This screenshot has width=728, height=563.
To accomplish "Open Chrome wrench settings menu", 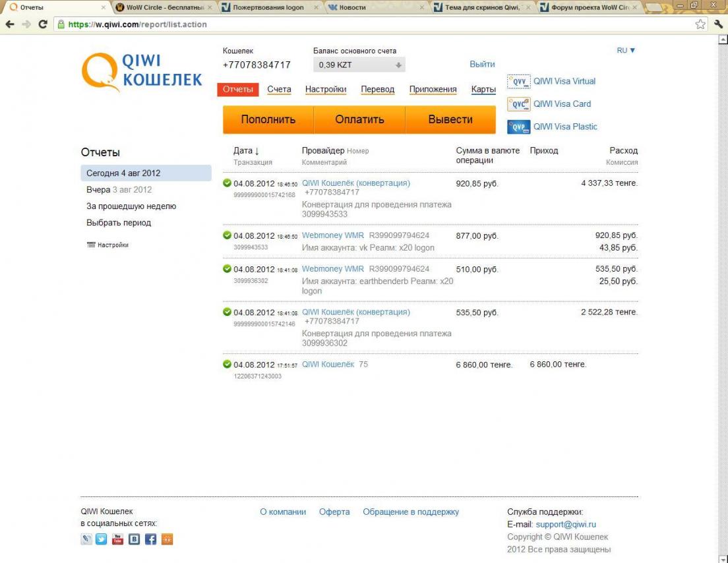I will [718, 24].
